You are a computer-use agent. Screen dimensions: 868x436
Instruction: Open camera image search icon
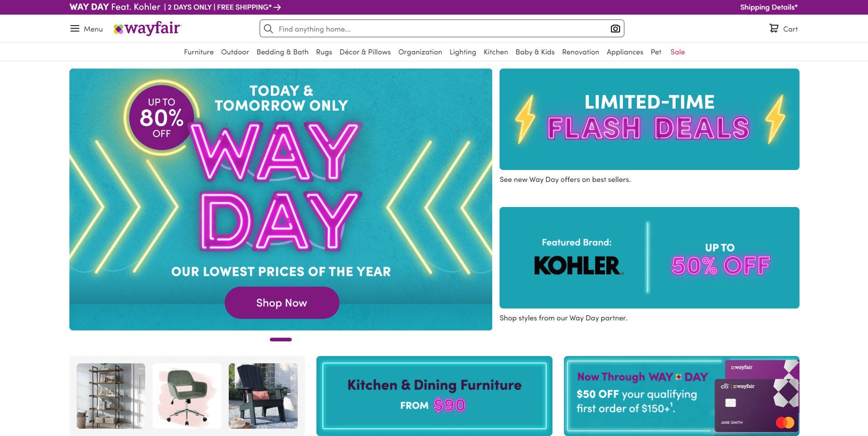pyautogui.click(x=615, y=29)
